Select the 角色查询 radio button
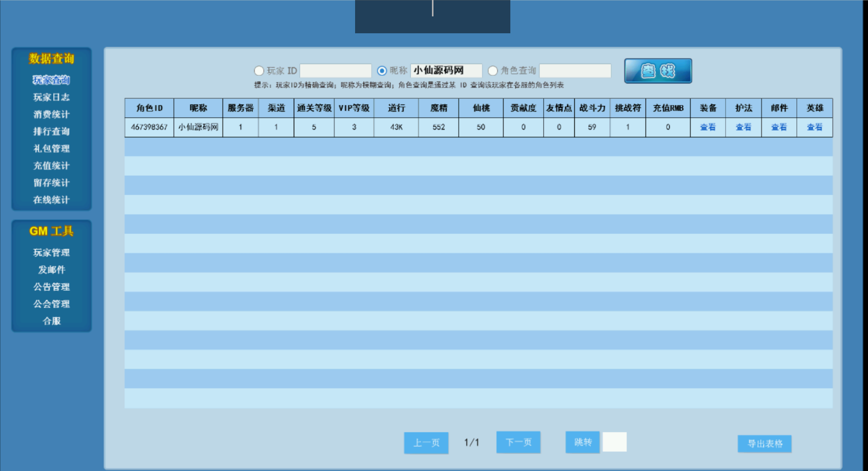This screenshot has height=471, width=868. click(493, 71)
